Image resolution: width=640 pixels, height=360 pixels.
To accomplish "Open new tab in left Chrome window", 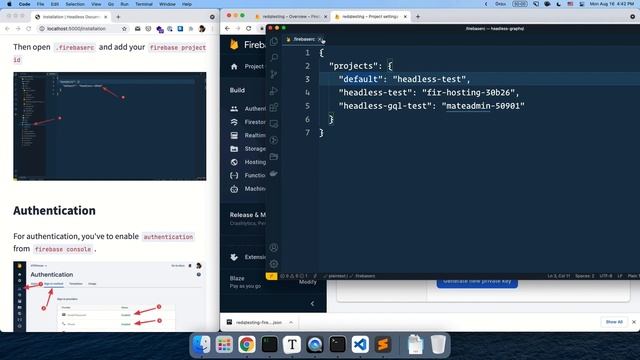I will 118,17.
